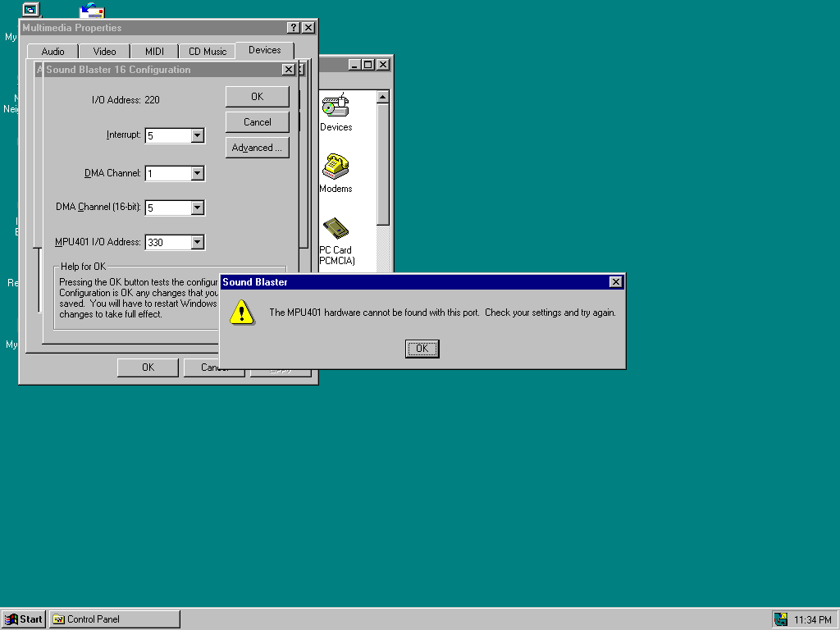The image size is (840, 630).
Task: Cancel the Sound Blaster 16 Configuration dialog
Action: [257, 122]
